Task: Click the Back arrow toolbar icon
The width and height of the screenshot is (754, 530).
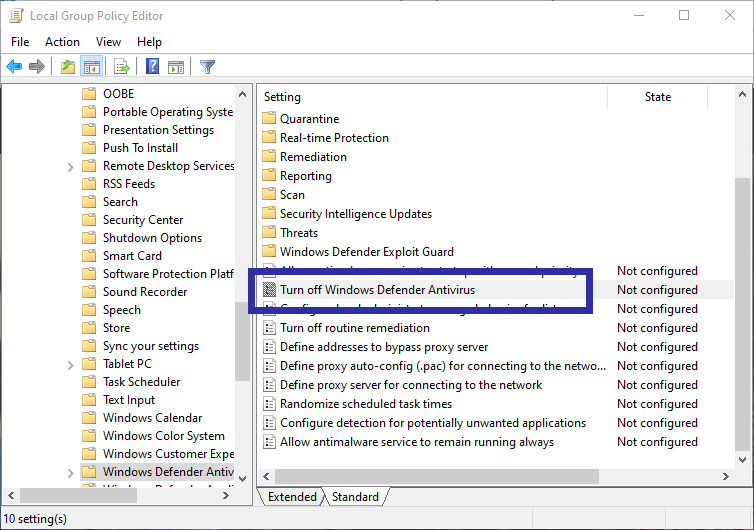Action: [x=14, y=66]
